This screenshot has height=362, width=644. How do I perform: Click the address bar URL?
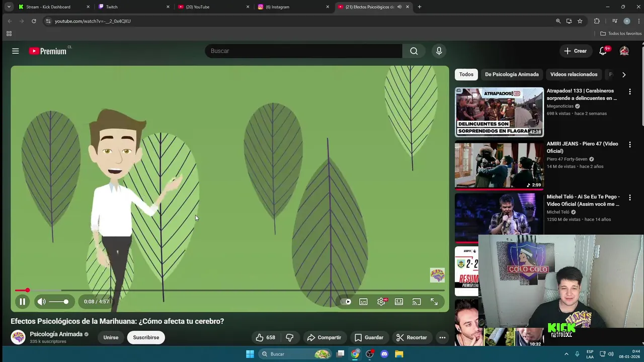(x=93, y=21)
